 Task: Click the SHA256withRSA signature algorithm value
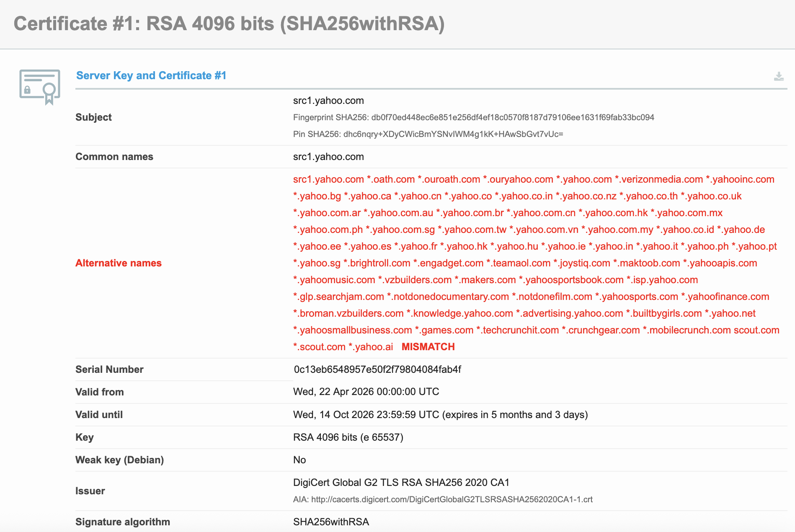coord(331,522)
